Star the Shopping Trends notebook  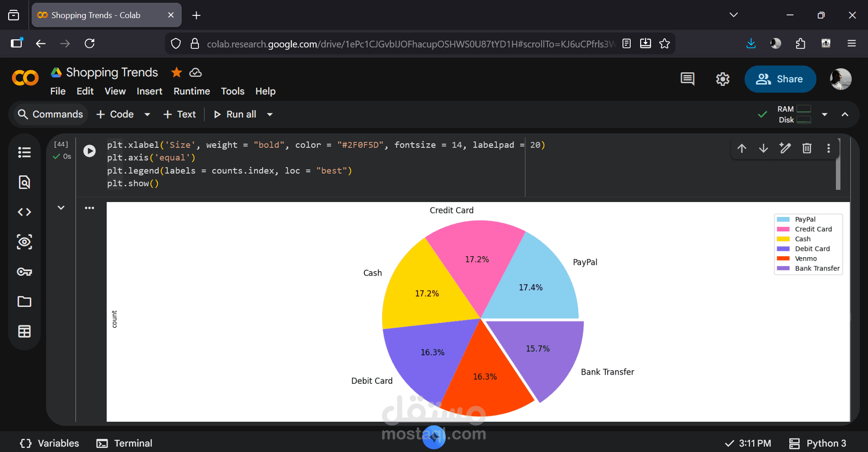176,72
